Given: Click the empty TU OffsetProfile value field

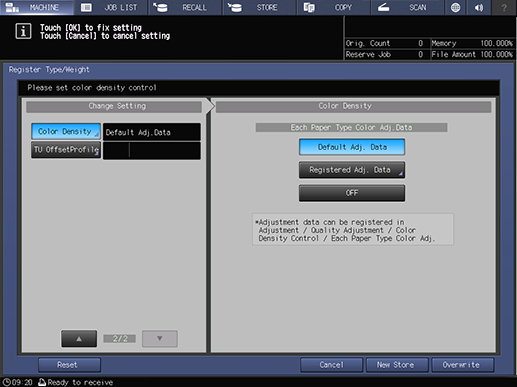Looking at the screenshot, I should [152, 151].
